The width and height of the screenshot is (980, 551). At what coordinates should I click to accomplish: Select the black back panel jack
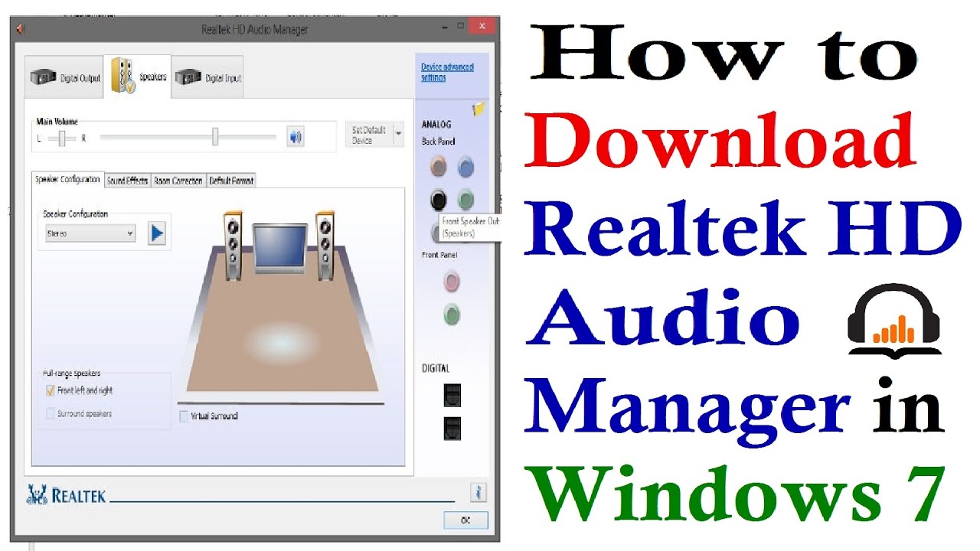[x=439, y=200]
